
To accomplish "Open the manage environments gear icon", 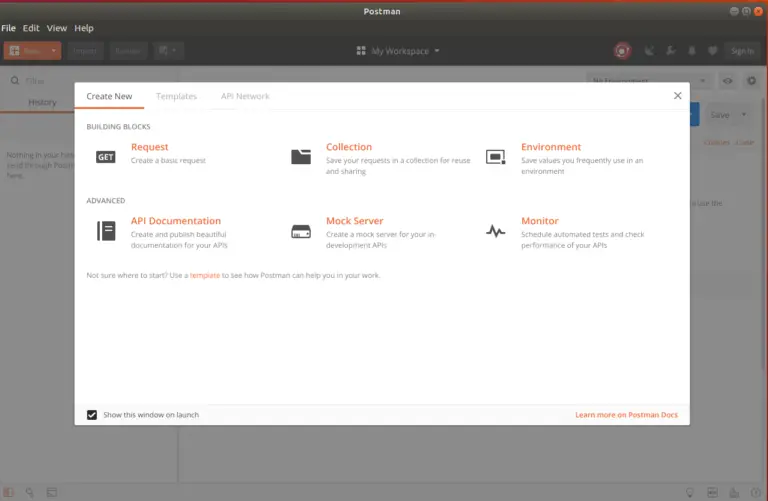I will coord(751,81).
